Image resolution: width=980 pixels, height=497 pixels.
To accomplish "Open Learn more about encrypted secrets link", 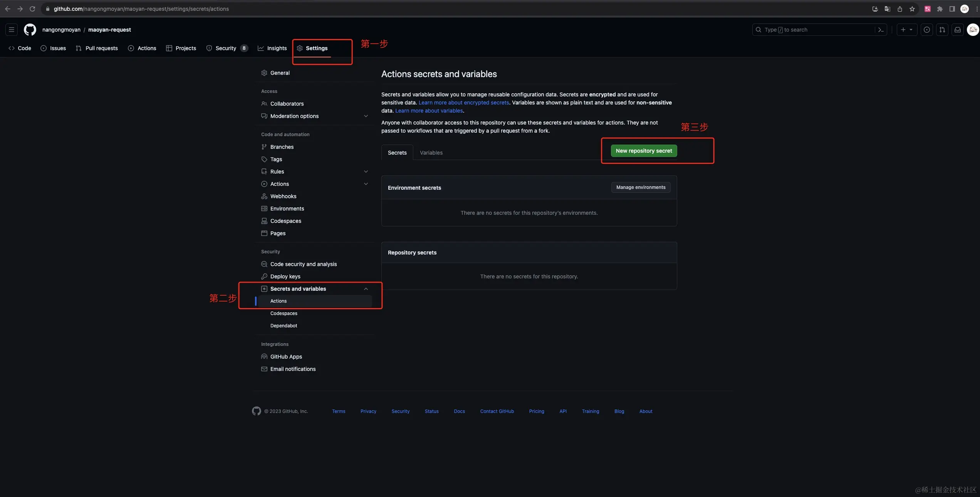I will tap(463, 103).
